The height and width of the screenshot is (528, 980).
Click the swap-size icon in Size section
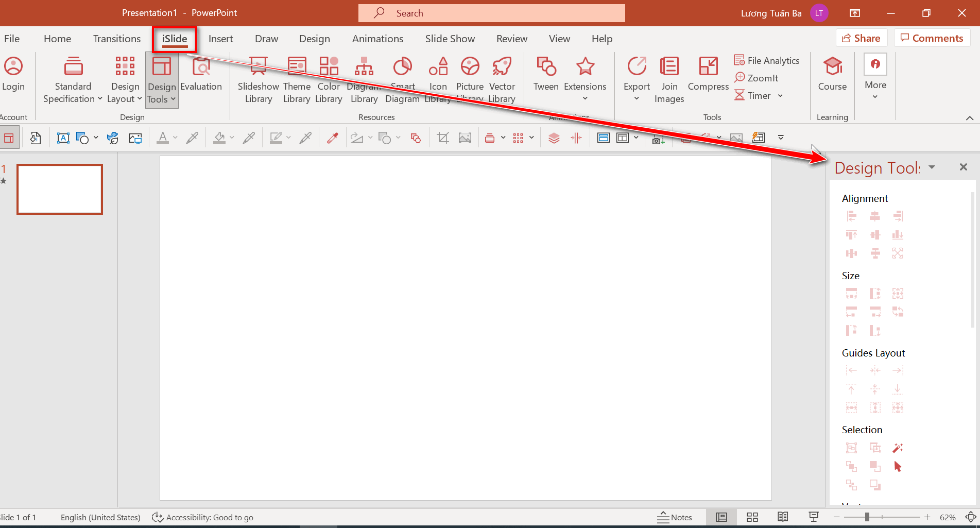[x=898, y=312]
